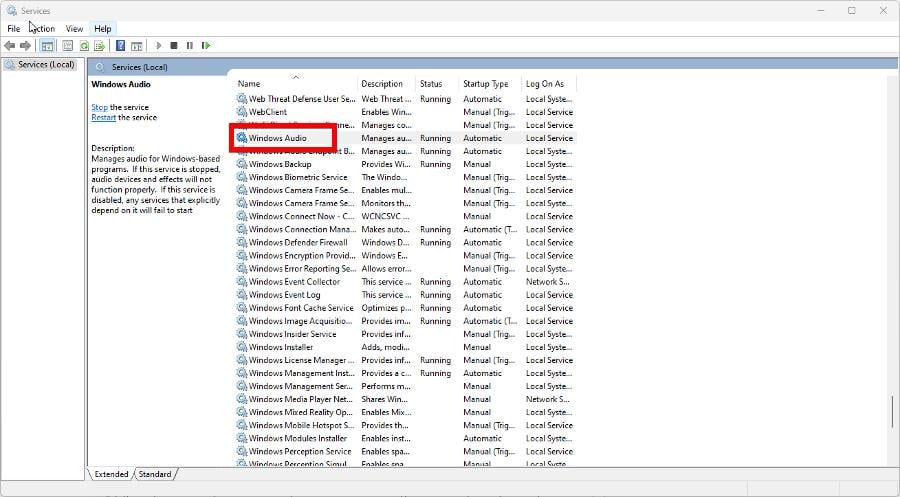Click the gear icon beside Windows Event Log
The height and width of the screenshot is (497, 900).
[242, 295]
